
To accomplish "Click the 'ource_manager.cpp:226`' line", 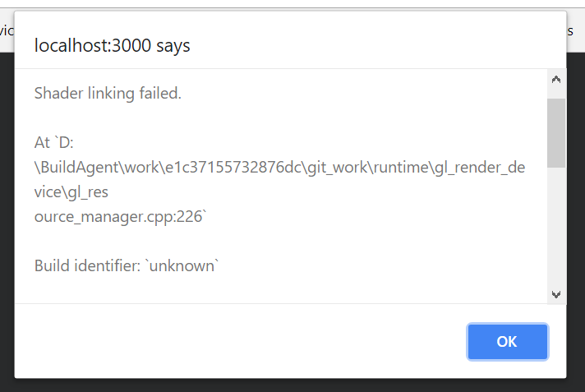I will pyautogui.click(x=120, y=217).
